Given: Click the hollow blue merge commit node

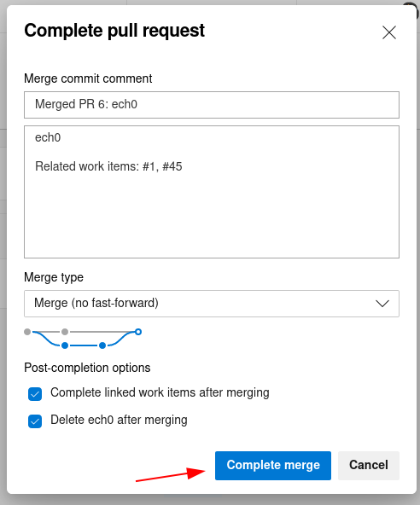Looking at the screenshot, I should pyautogui.click(x=138, y=332).
